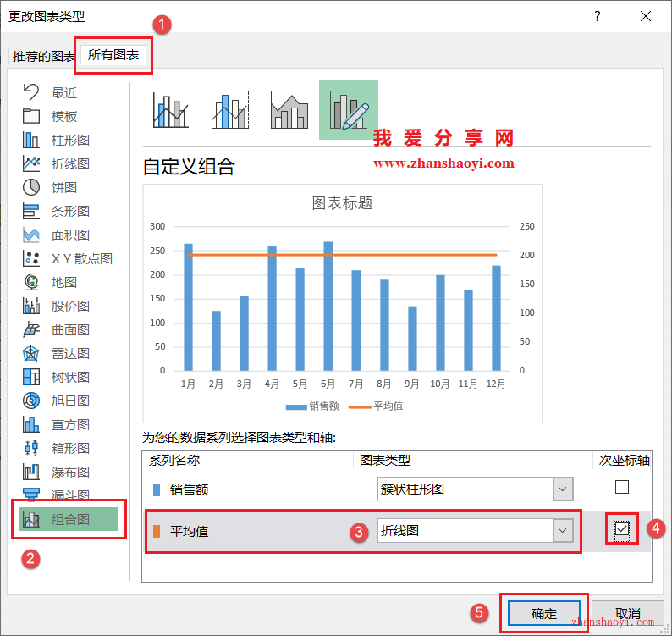Select the Surface chart (曲面图) icon

tap(30, 329)
